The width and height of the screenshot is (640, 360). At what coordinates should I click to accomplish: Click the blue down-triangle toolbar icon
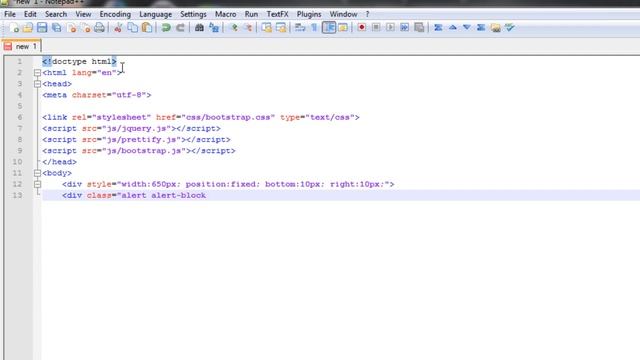pos(467,28)
